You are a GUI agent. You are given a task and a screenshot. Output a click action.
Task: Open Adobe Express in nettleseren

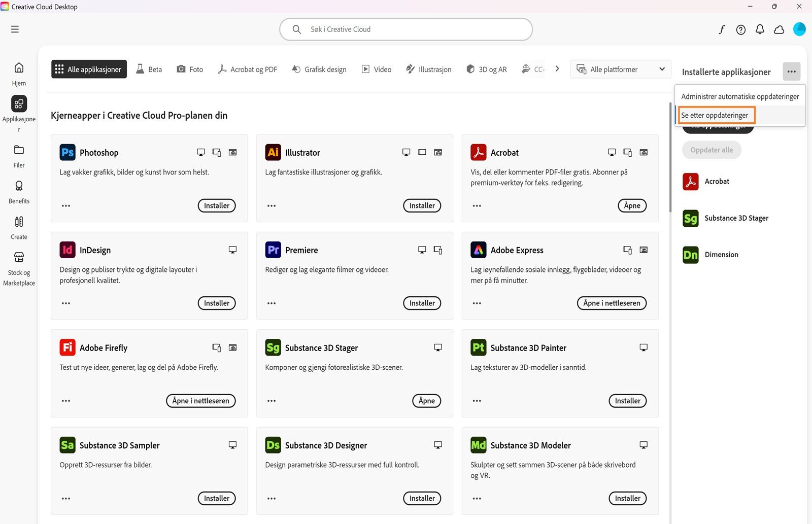coord(611,303)
